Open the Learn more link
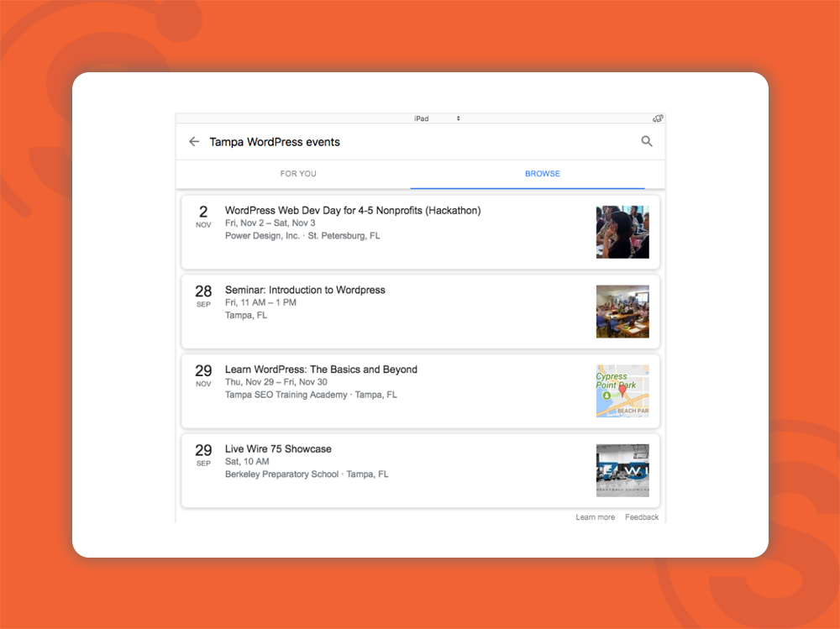Viewport: 840px width, 629px height. click(x=595, y=517)
